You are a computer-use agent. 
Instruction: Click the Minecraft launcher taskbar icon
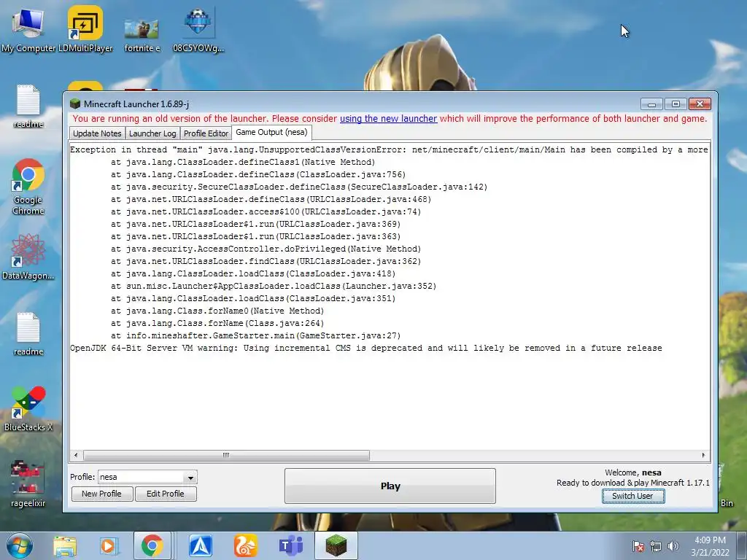click(336, 545)
